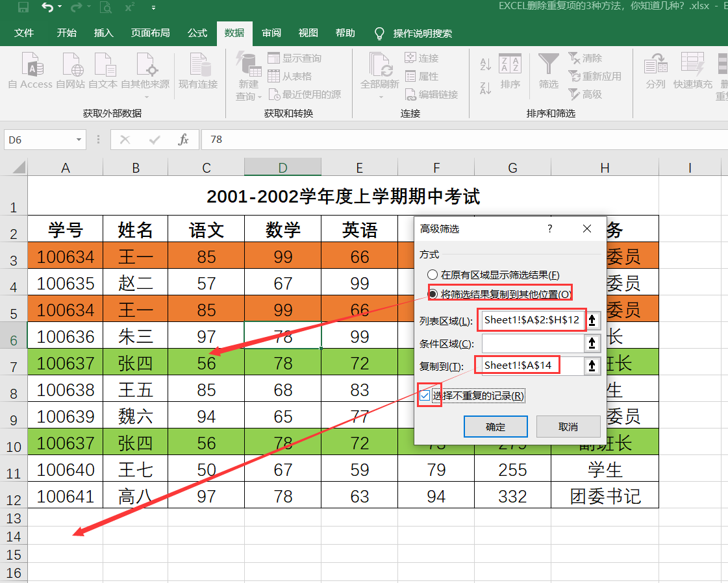728x583 pixels.
Task: Confirm dialog with 确定 button
Action: pyautogui.click(x=496, y=427)
